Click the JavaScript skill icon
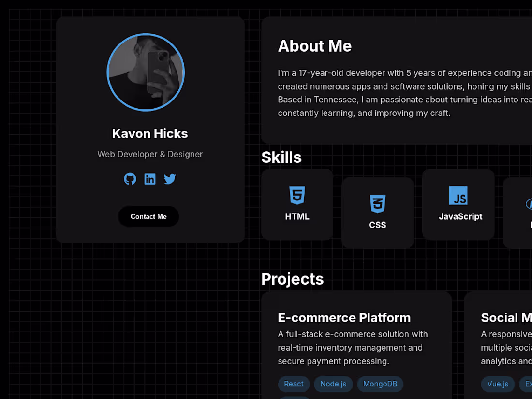The image size is (532, 399). pyautogui.click(x=458, y=196)
